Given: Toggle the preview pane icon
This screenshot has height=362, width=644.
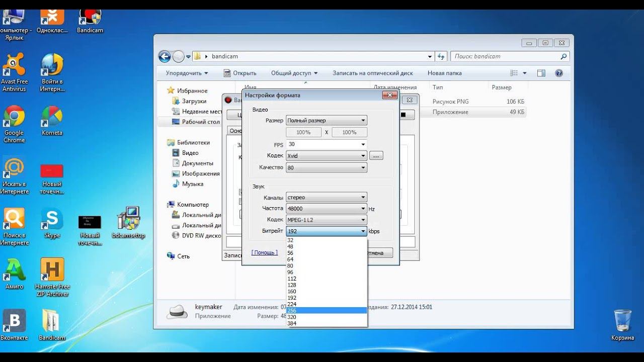Looking at the screenshot, I should click(541, 73).
